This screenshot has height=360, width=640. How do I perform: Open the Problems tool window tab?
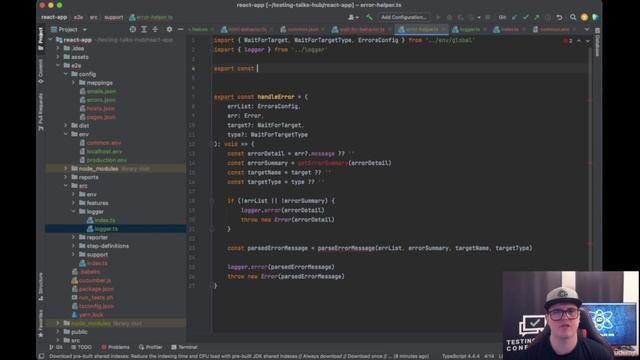(116, 347)
